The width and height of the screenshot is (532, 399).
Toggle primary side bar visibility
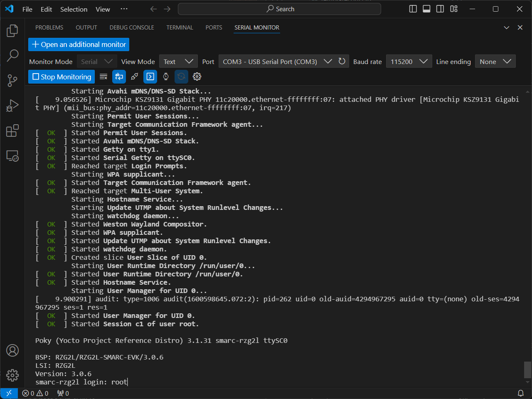(x=413, y=9)
